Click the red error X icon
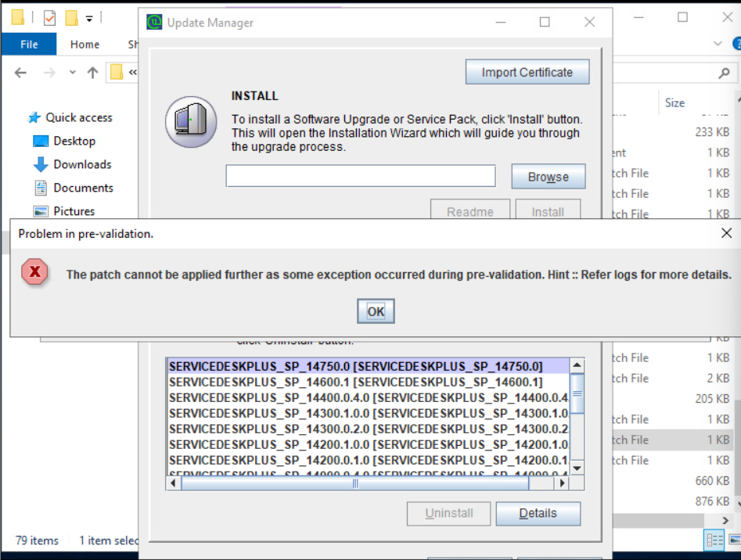Screen dimensions: 741x560 click(x=34, y=271)
